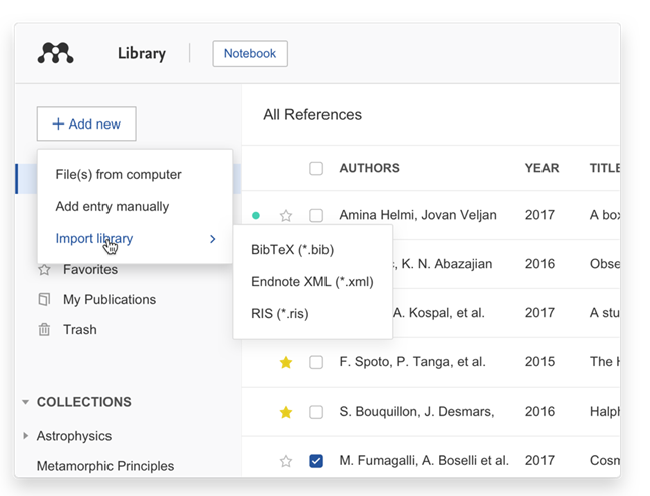650x496 pixels.
Task: Click the Favorites star icon in sidebar
Action: point(44,269)
